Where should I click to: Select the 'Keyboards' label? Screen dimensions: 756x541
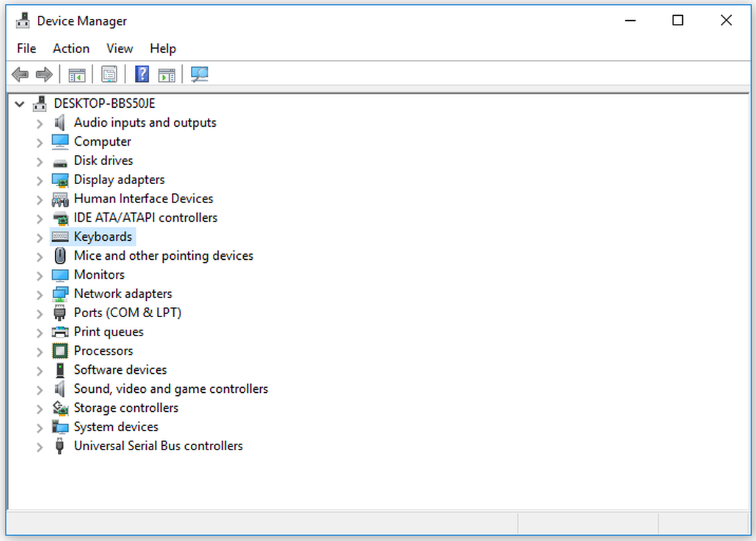(103, 236)
